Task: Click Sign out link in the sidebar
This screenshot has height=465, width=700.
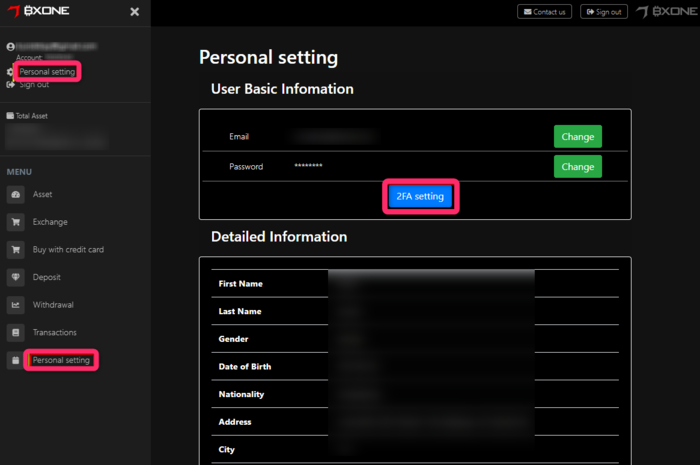Action: pos(34,85)
